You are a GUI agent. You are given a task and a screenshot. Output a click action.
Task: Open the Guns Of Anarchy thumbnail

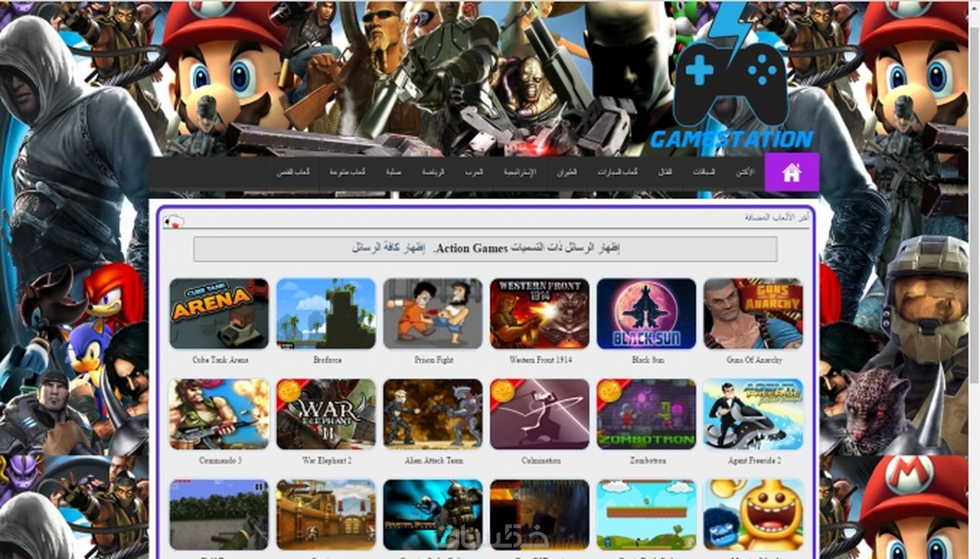[x=753, y=314]
